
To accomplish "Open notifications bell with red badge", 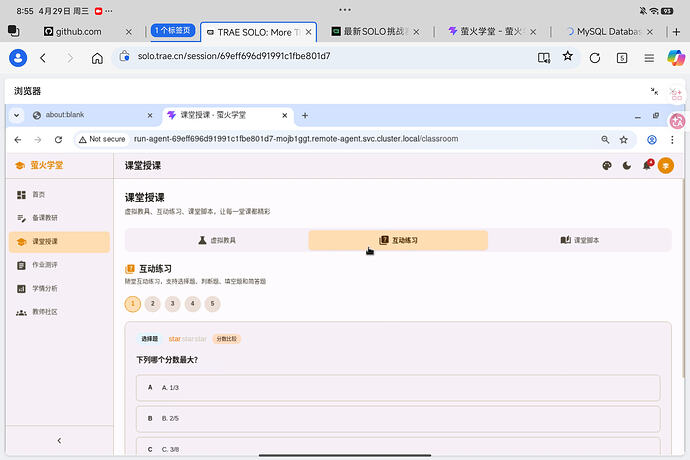I will pyautogui.click(x=647, y=165).
